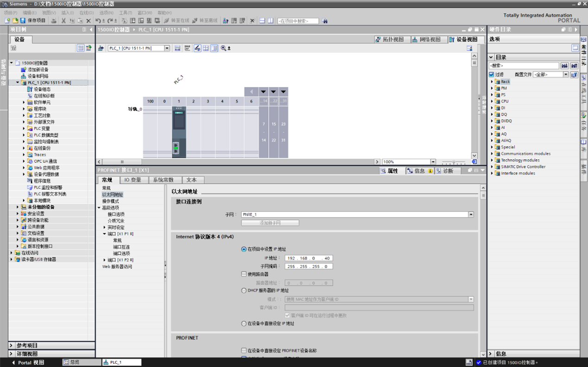Collapse the project tree panel arrow
Screen dimensions: 588x367
click(90, 30)
